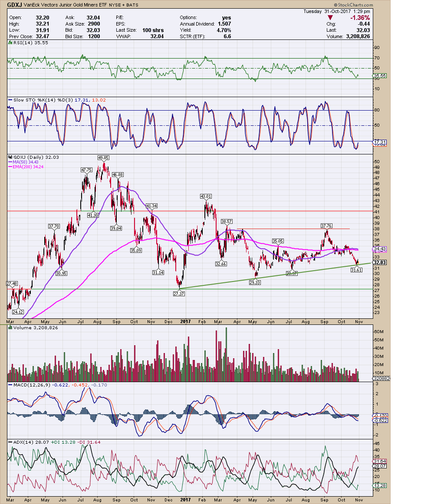The image size is (434, 504).
Task: Click the ADX(14) 28.07 panel label
Action: 28,442
